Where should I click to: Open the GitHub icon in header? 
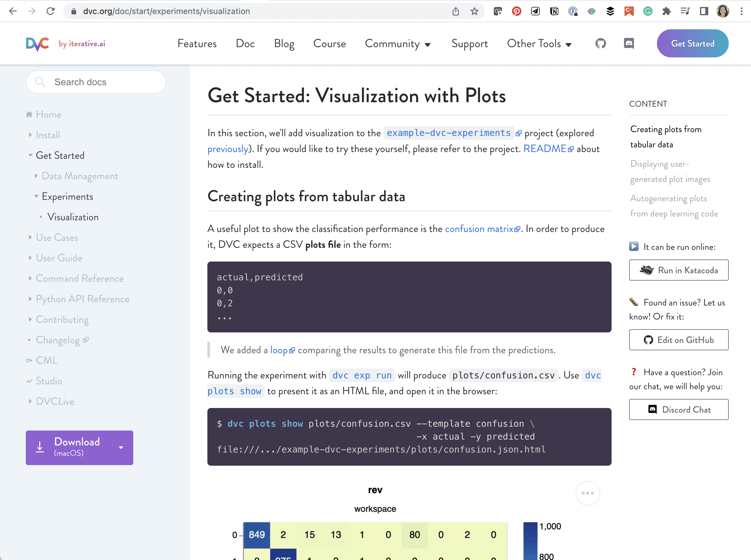pyautogui.click(x=600, y=43)
